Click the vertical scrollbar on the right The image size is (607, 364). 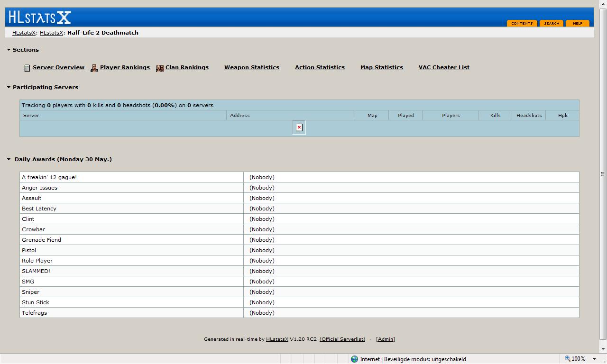click(x=603, y=174)
